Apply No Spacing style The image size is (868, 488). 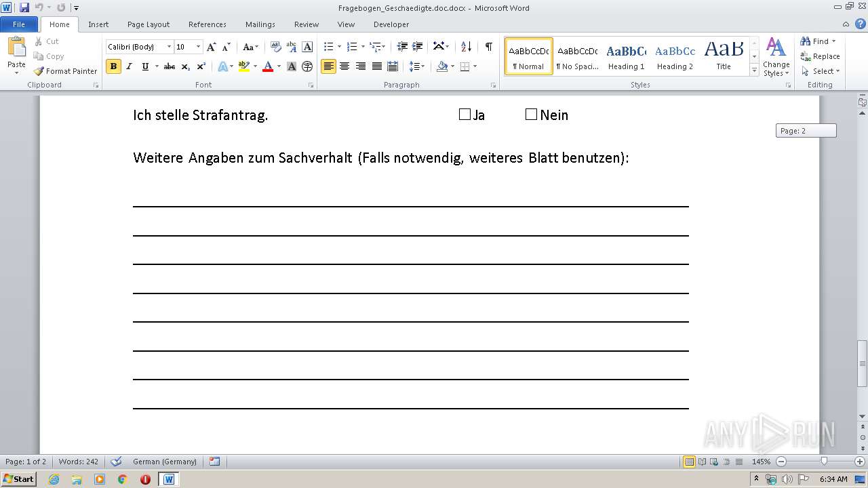point(577,56)
